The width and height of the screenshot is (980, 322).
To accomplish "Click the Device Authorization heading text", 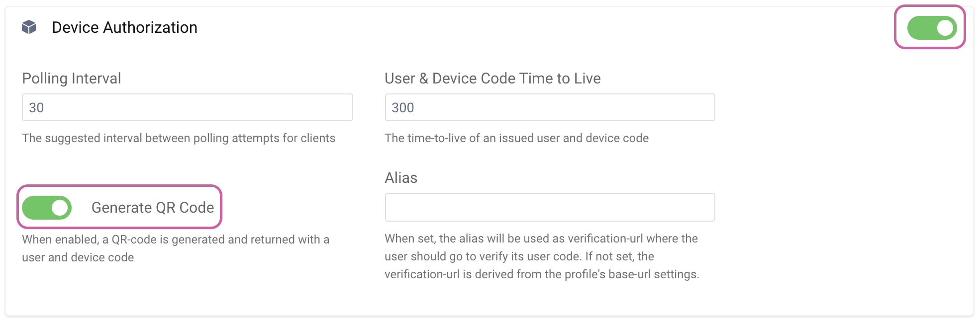I will click(x=123, y=27).
